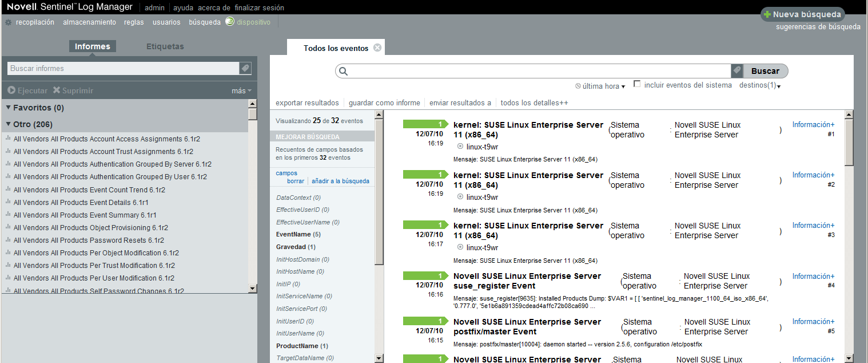Image resolution: width=868 pixels, height=363 pixels.
Task: Click report icon of Per User Modification 6.1r2
Action: point(8,278)
